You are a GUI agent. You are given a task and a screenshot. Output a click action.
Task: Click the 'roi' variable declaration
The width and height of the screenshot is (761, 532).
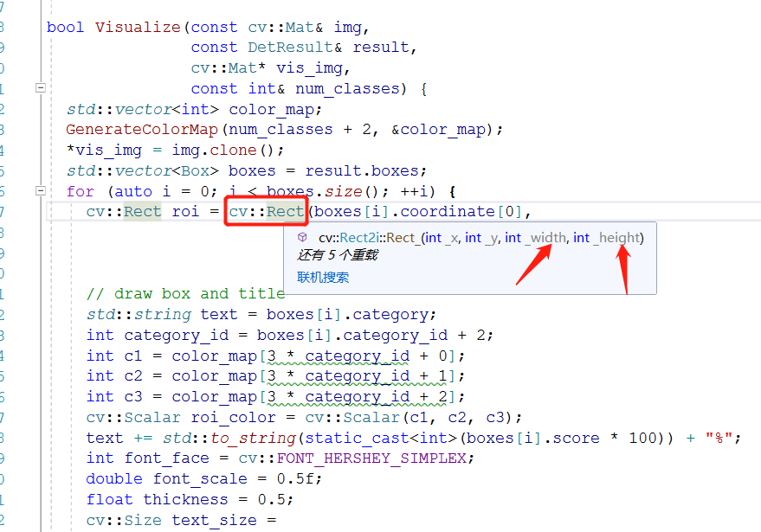click(185, 211)
